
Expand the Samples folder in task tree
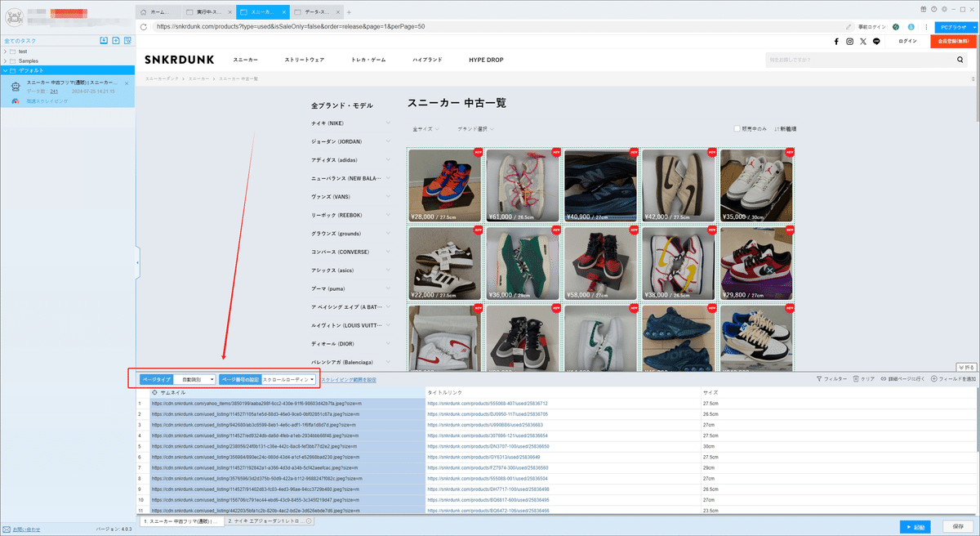click(x=6, y=60)
